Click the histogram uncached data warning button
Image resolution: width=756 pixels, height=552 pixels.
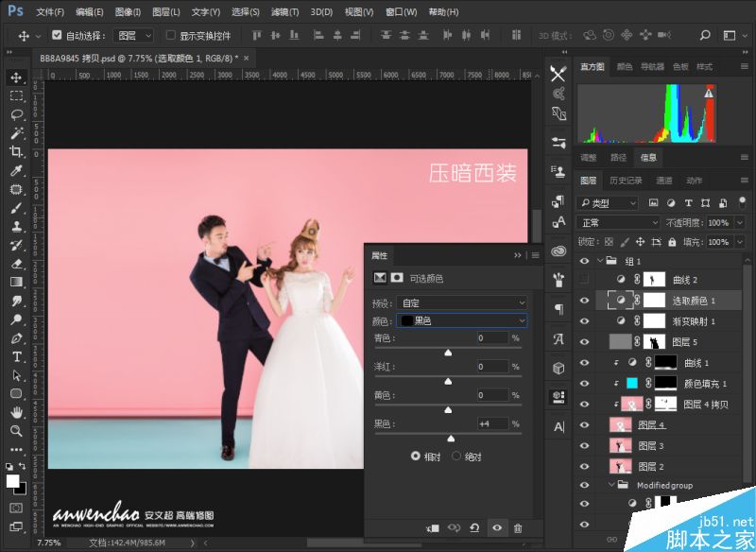pos(709,94)
